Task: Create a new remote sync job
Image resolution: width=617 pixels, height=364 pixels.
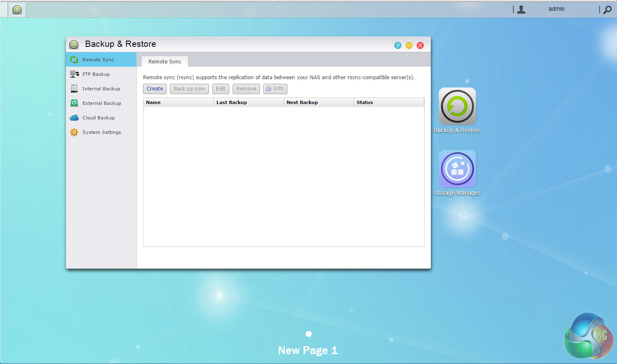Action: pos(155,89)
